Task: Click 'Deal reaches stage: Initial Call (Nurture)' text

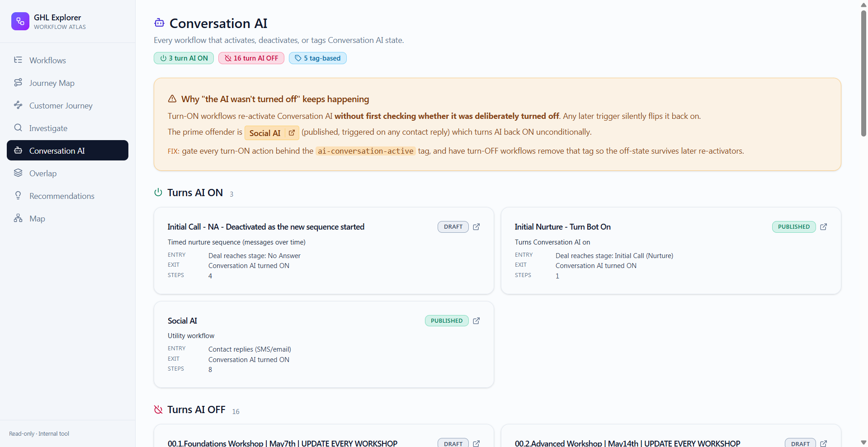Action: tap(614, 256)
